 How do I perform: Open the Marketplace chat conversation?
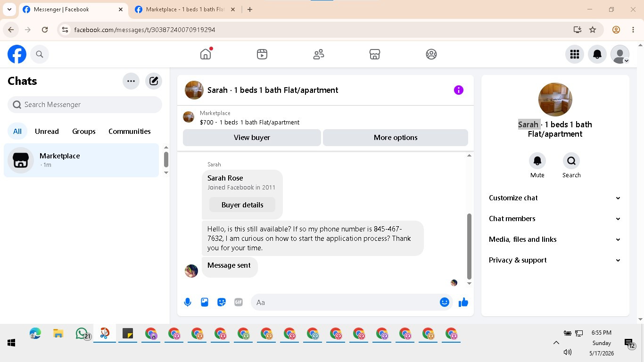[82, 160]
